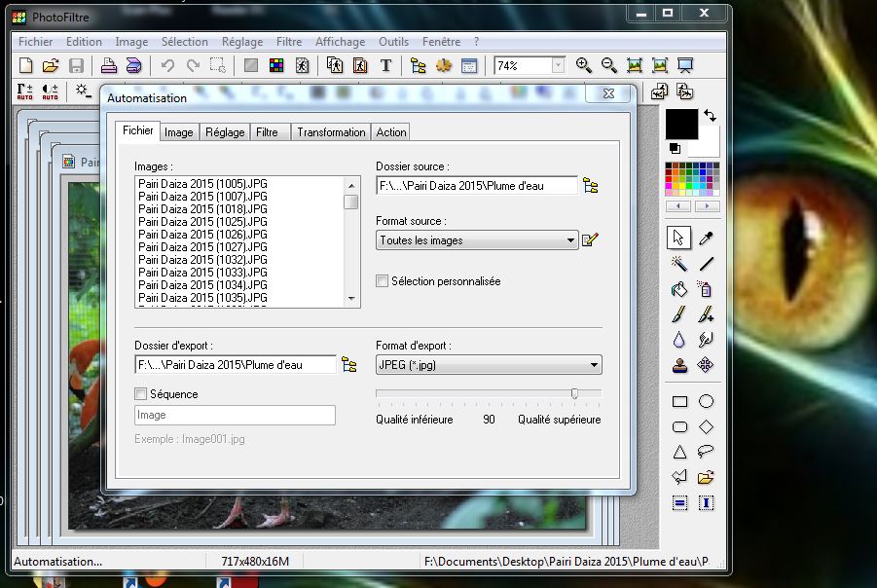This screenshot has width=877, height=588.
Task: Browse for Dossier source folder
Action: click(591, 185)
